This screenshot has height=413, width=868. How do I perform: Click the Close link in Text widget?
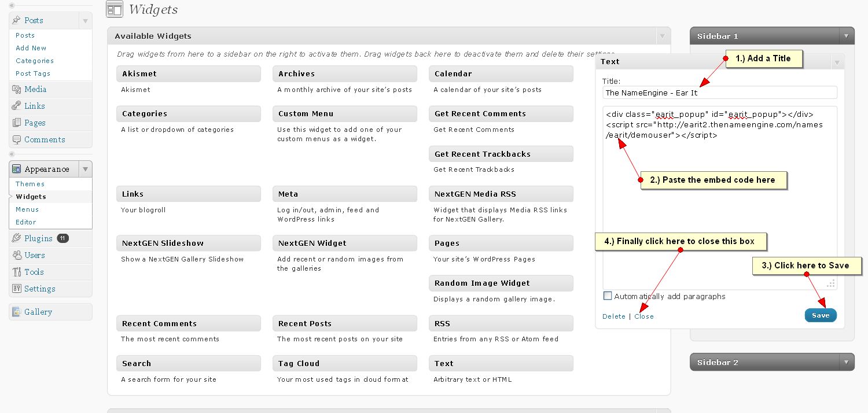click(644, 316)
